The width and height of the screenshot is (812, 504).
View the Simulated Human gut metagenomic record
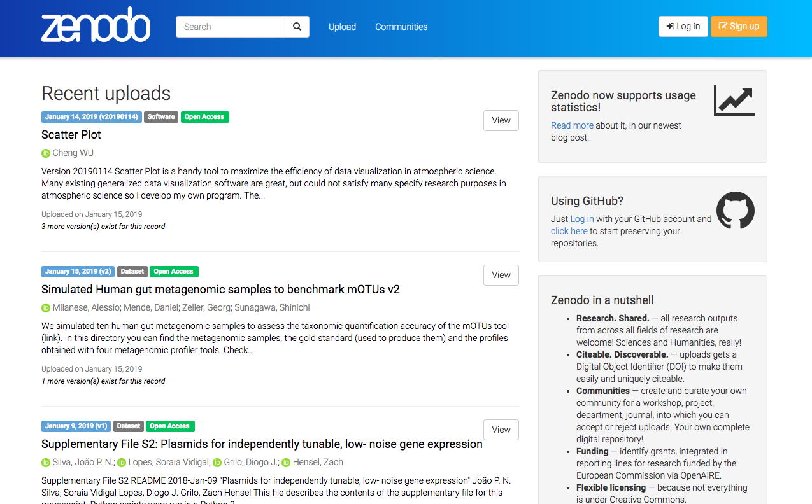[501, 275]
